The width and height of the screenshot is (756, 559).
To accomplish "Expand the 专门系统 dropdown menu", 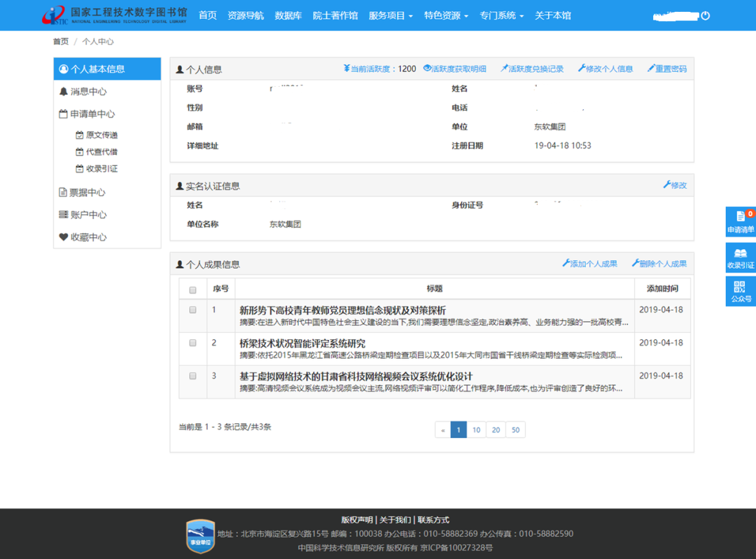I will coord(501,15).
